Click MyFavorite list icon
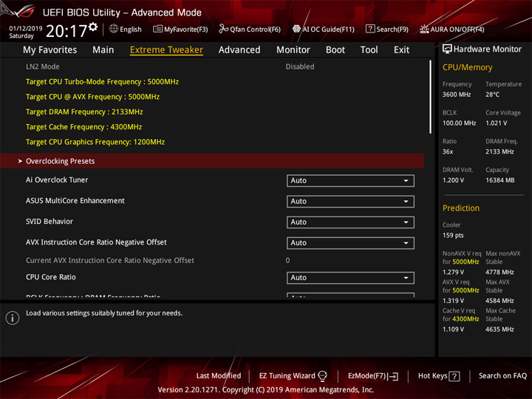Viewport: 532px width, 399px height. [x=157, y=29]
